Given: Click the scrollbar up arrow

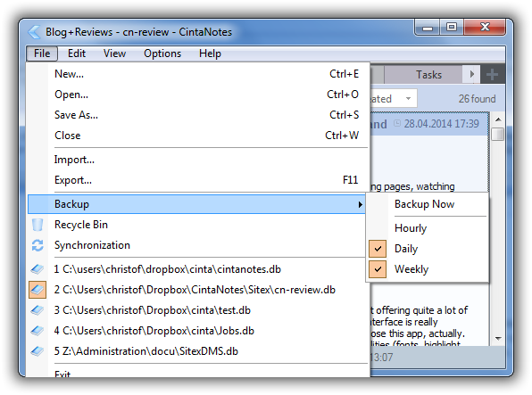Looking at the screenshot, I should [x=498, y=119].
